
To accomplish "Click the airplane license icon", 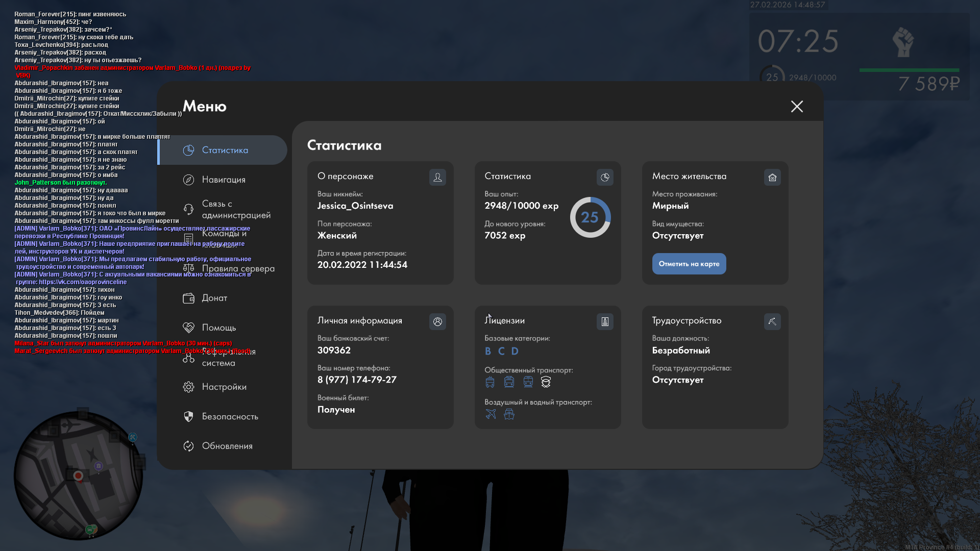I will coord(491,414).
